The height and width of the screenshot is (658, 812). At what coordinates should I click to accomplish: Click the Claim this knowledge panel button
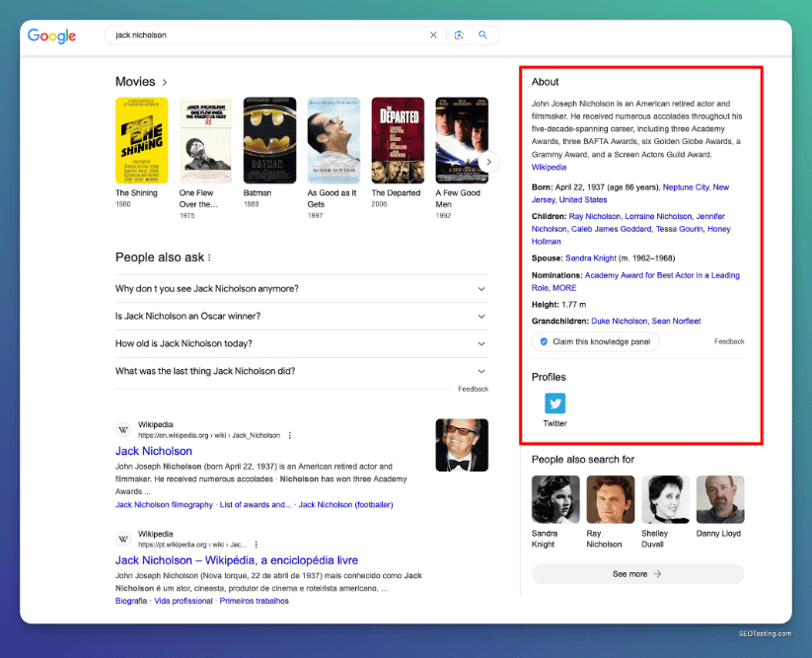tap(595, 341)
